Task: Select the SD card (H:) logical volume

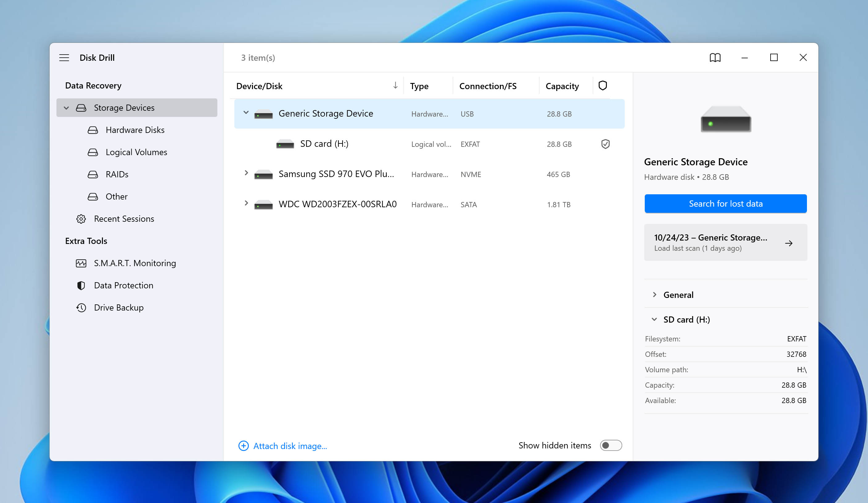Action: [324, 144]
